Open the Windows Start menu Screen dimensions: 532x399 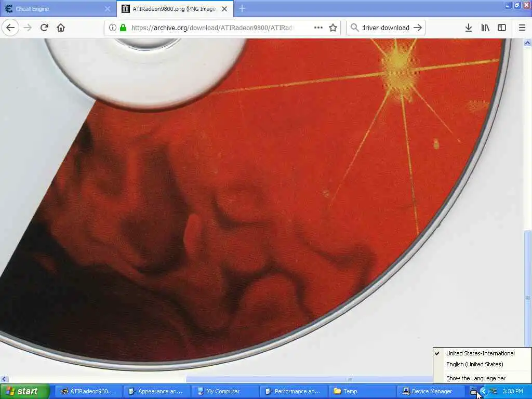tap(25, 392)
